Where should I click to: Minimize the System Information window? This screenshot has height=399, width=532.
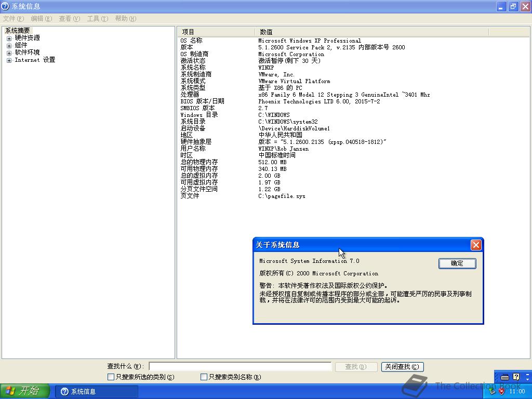[x=501, y=6]
